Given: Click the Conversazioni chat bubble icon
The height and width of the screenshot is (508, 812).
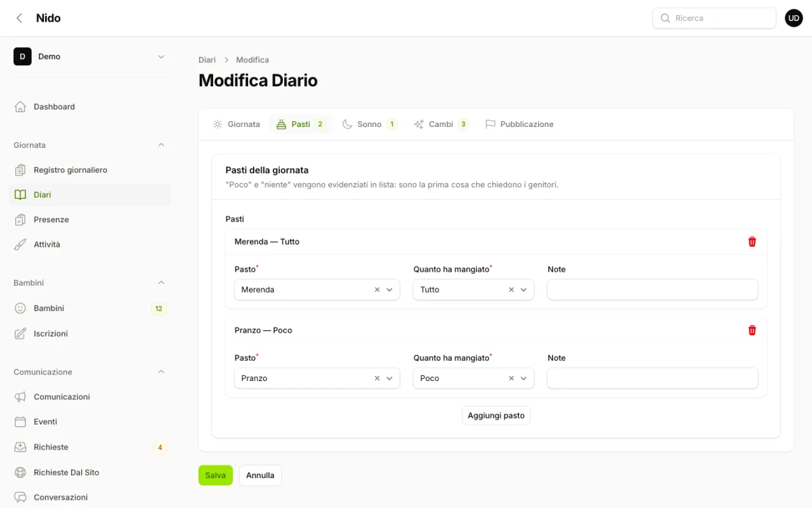Looking at the screenshot, I should tap(20, 497).
